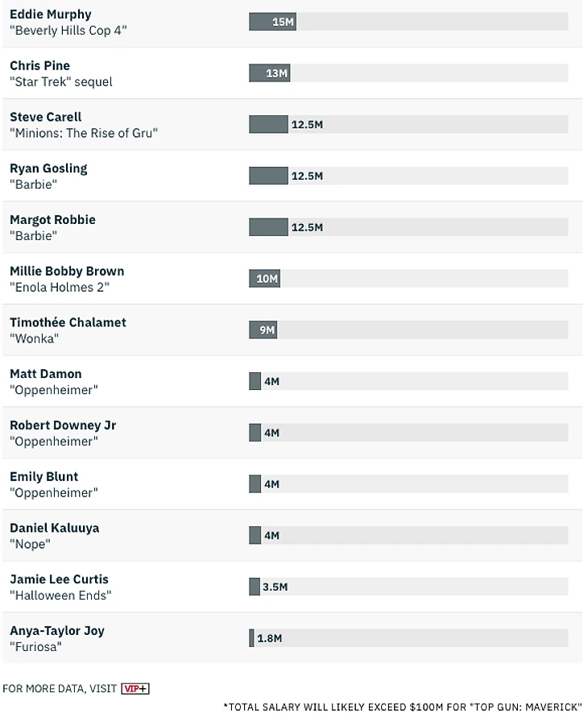Image resolution: width=588 pixels, height=722 pixels.
Task: Click Emily Blunt's 4M salary bar
Action: pyautogui.click(x=255, y=484)
